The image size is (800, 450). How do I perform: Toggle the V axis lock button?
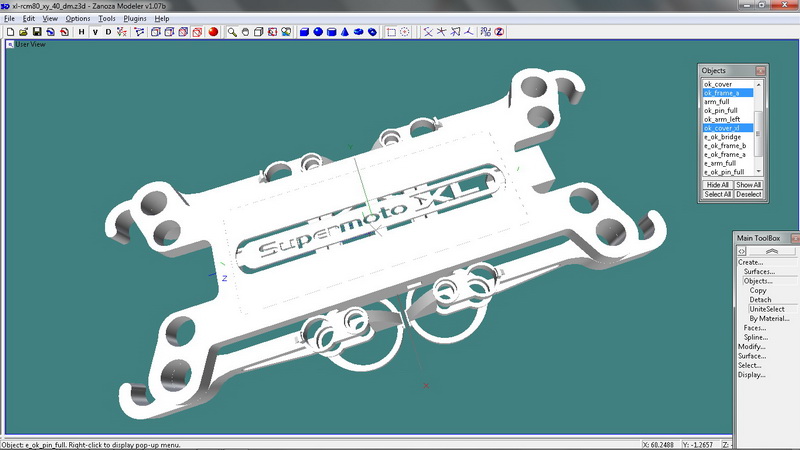click(95, 32)
